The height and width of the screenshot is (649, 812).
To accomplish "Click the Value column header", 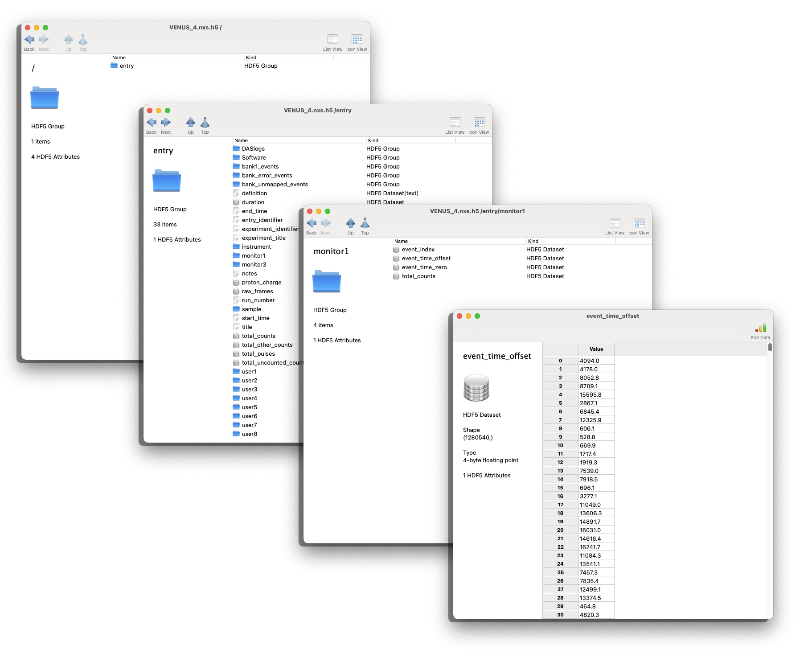I will [596, 349].
